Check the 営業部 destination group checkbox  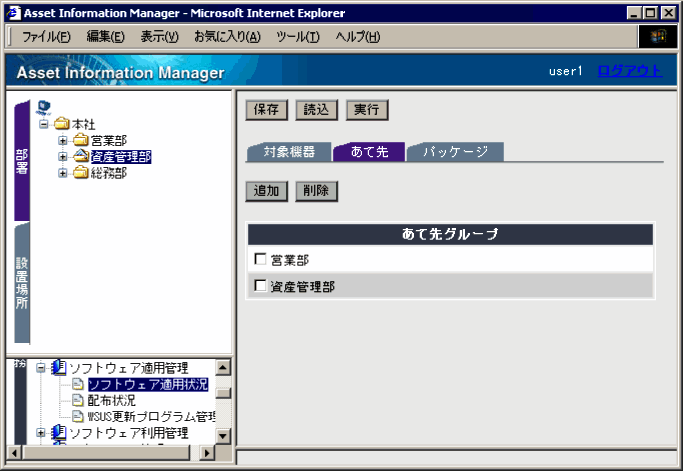(260, 259)
